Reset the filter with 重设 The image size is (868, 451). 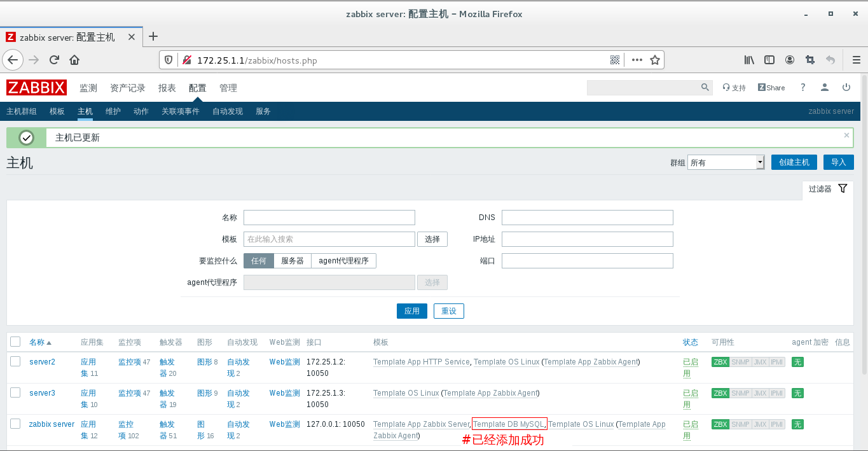(x=449, y=311)
